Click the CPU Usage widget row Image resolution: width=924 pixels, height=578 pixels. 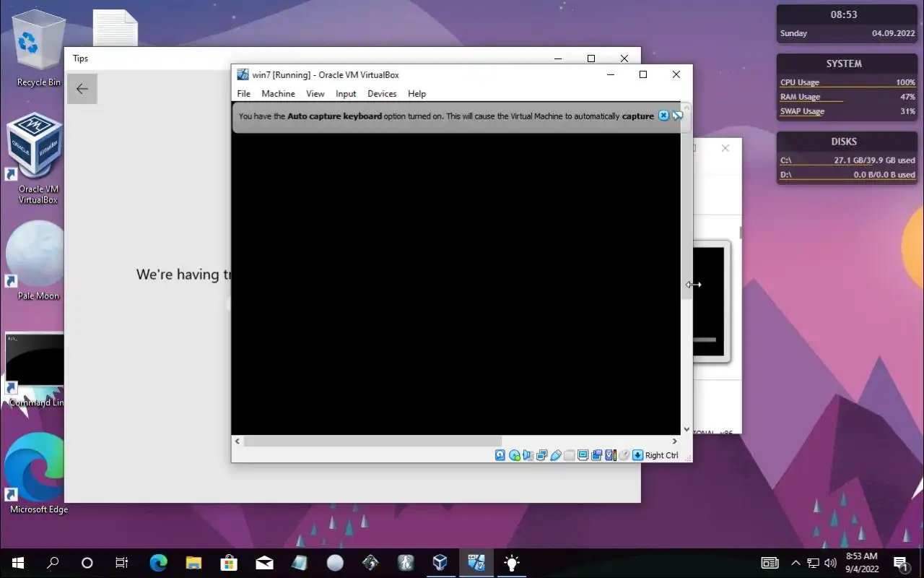(x=847, y=82)
